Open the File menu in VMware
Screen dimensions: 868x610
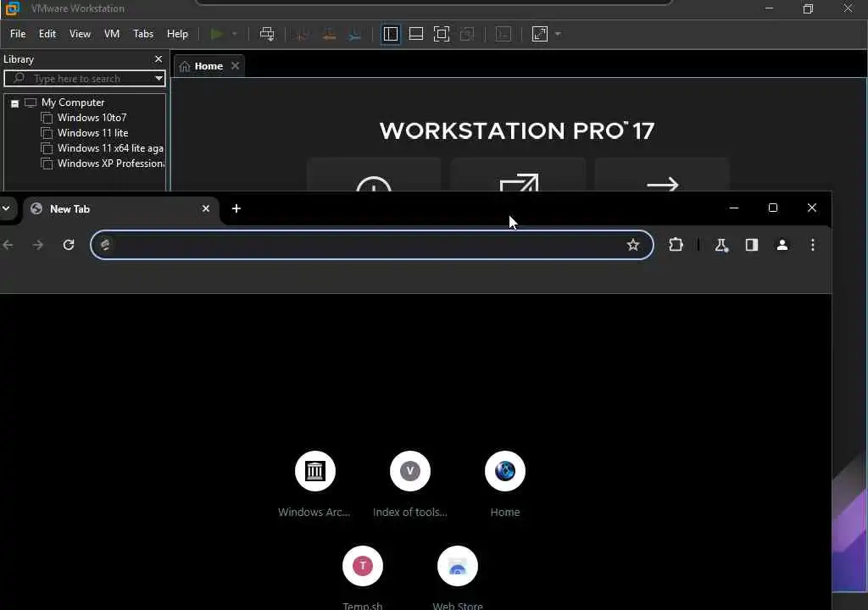18,34
